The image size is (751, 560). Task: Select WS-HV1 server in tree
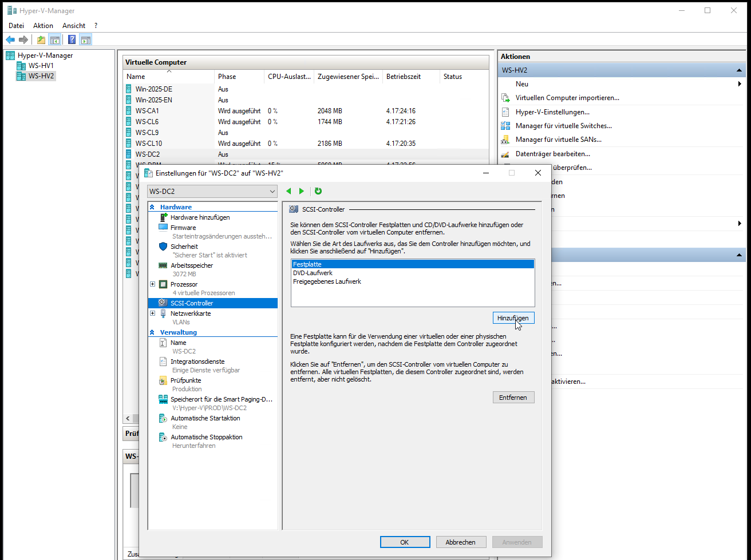tap(41, 66)
